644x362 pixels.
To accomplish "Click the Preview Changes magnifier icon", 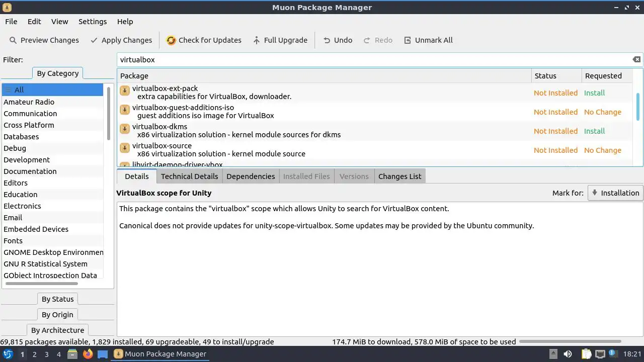I will coord(13,40).
